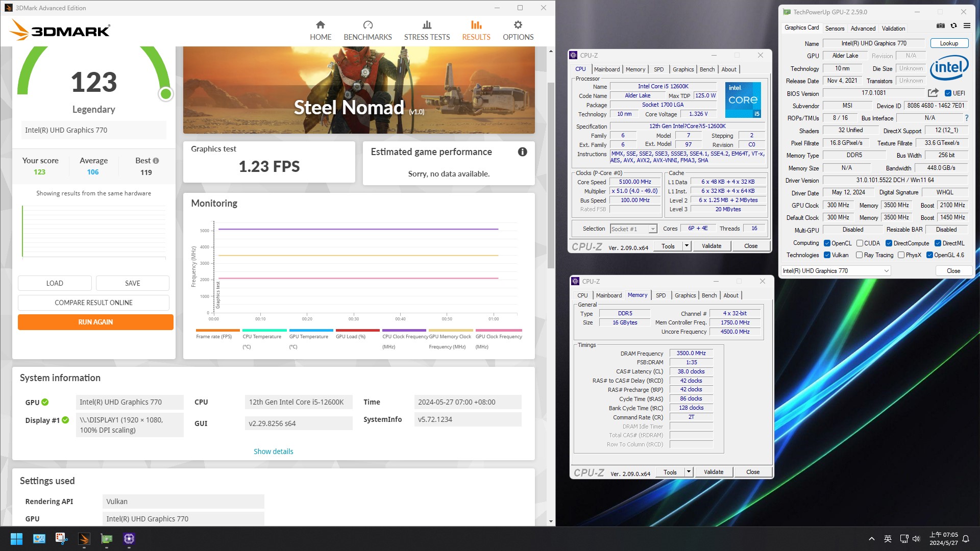
Task: Click RUN AGAIN button
Action: [95, 322]
